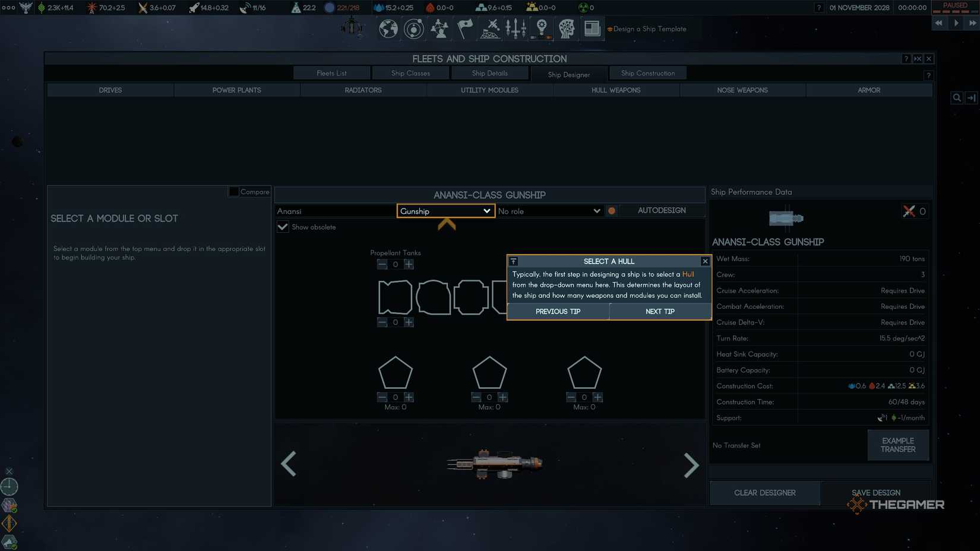Increase propellant tanks with the plus stepper
Screen dimensions: 980x551
tap(409, 264)
